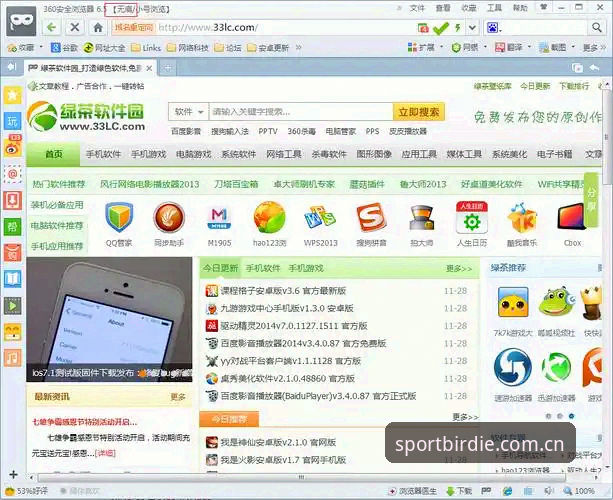Open the 驱动精灵2014 download link
Image resolution: width=613 pixels, height=500 pixels.
pos(293,326)
